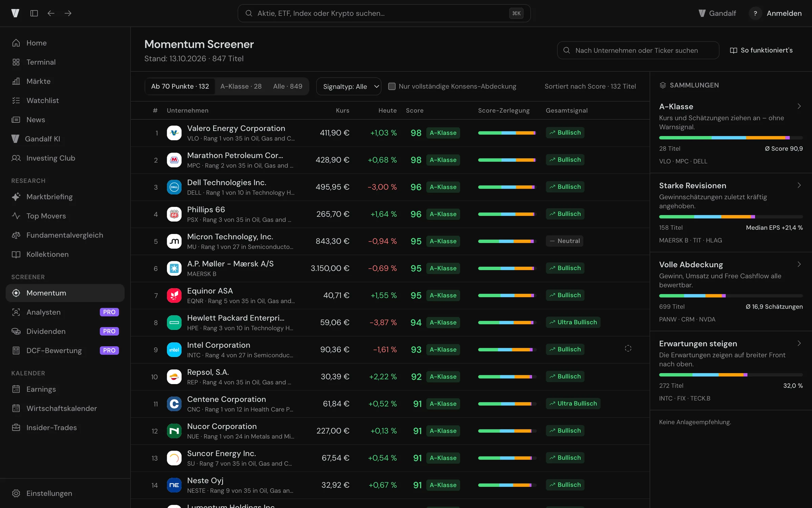The height and width of the screenshot is (508, 812).
Task: Go back with the left arrow
Action: tap(51, 13)
